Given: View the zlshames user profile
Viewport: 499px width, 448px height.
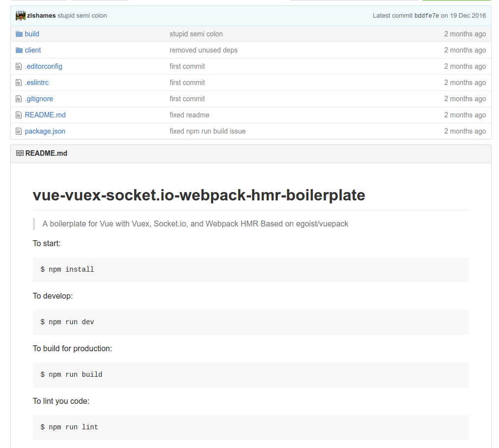Looking at the screenshot, I should point(41,16).
